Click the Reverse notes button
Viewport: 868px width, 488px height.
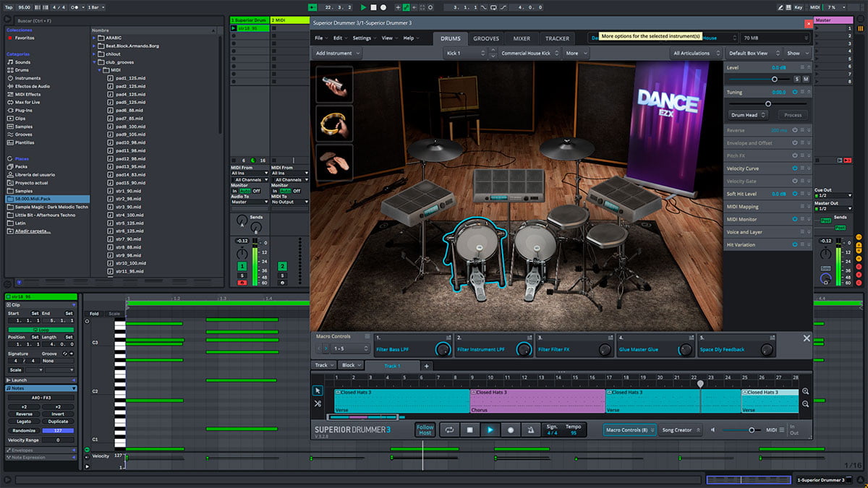24,414
